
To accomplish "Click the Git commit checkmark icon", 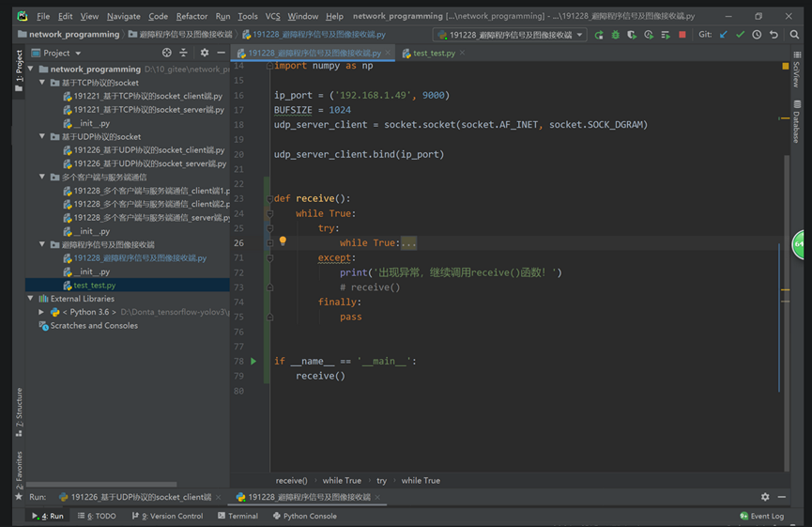I will click(x=740, y=35).
